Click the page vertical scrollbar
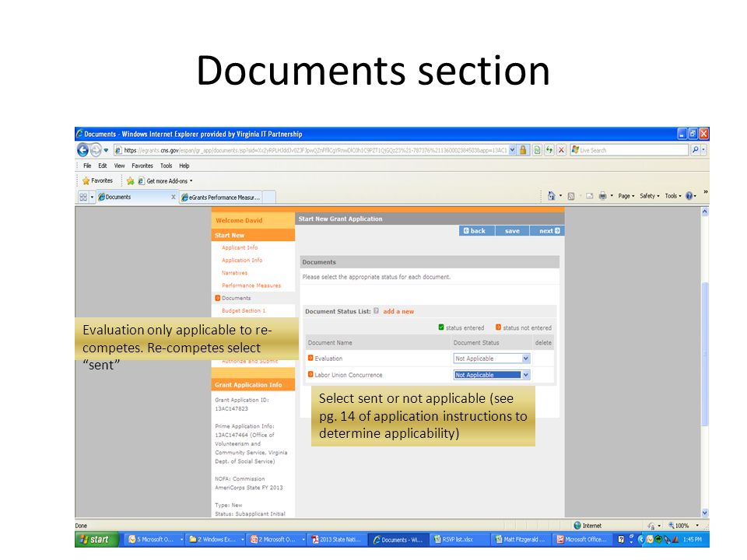Screen dimensions: 747x560 pyautogui.click(x=705, y=355)
